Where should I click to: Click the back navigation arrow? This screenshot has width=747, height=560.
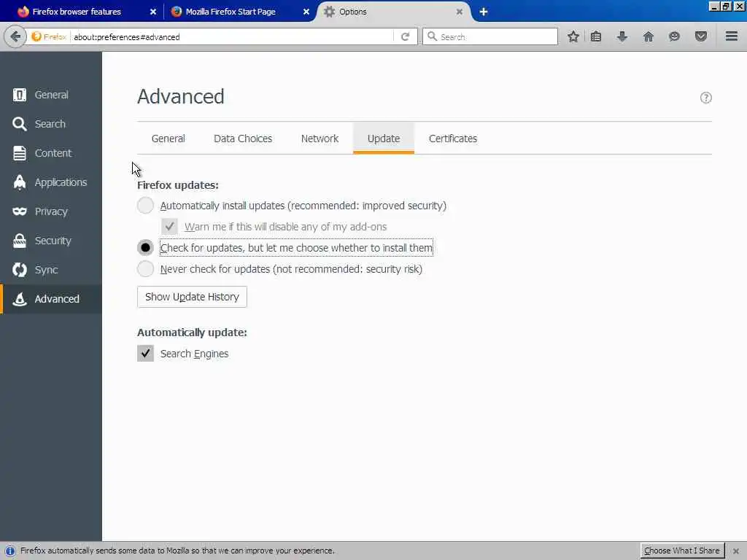point(15,36)
